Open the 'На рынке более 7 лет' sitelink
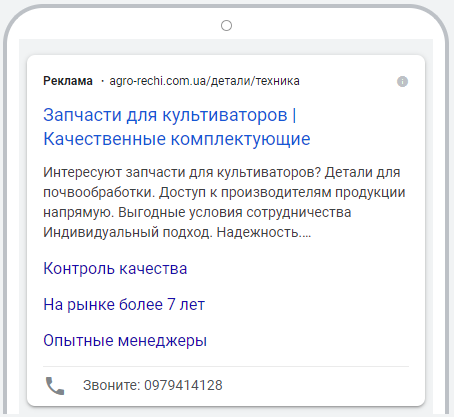Screen dimensions: 454x417 124,304
